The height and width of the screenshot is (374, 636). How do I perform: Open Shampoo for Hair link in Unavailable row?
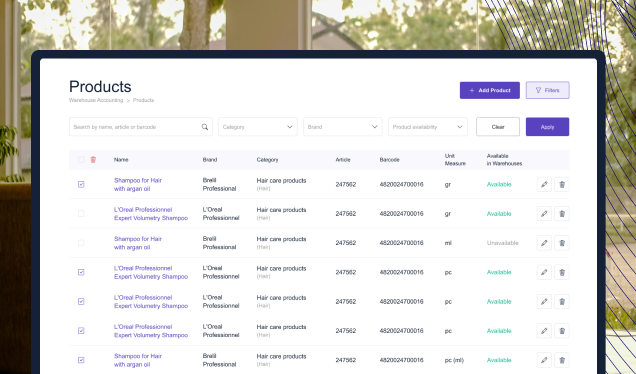point(138,243)
